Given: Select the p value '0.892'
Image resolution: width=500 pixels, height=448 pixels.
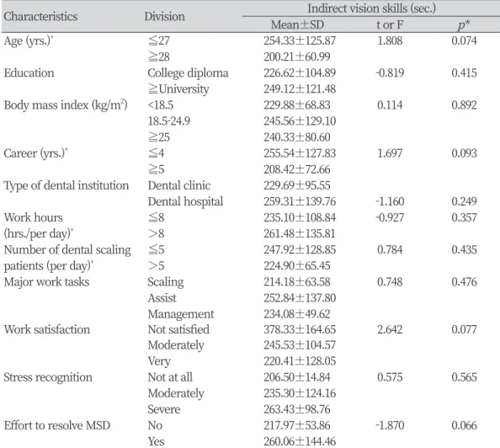Looking at the screenshot, I should 464,105.
